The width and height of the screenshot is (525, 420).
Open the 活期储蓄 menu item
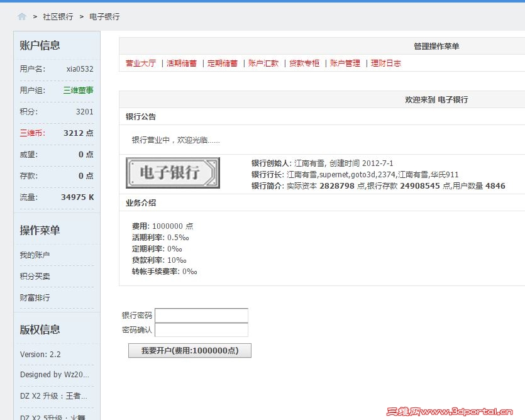pos(182,63)
